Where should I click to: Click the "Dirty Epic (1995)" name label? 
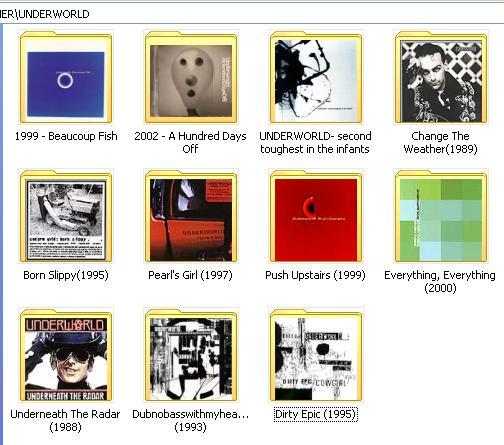pos(315,414)
